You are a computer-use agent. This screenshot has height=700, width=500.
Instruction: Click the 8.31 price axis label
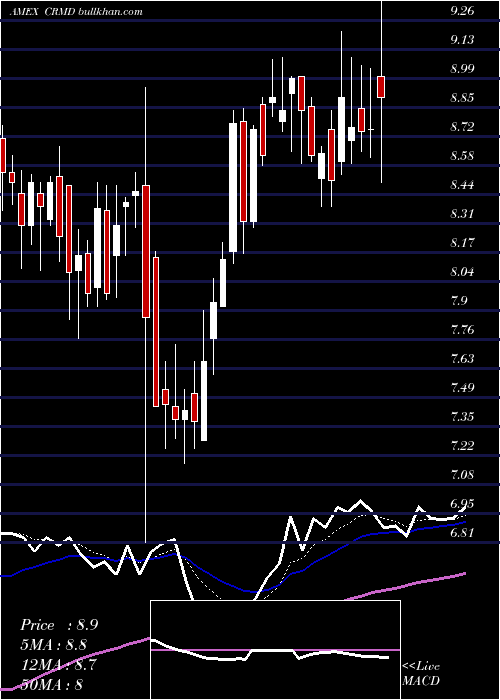pyautogui.click(x=462, y=214)
